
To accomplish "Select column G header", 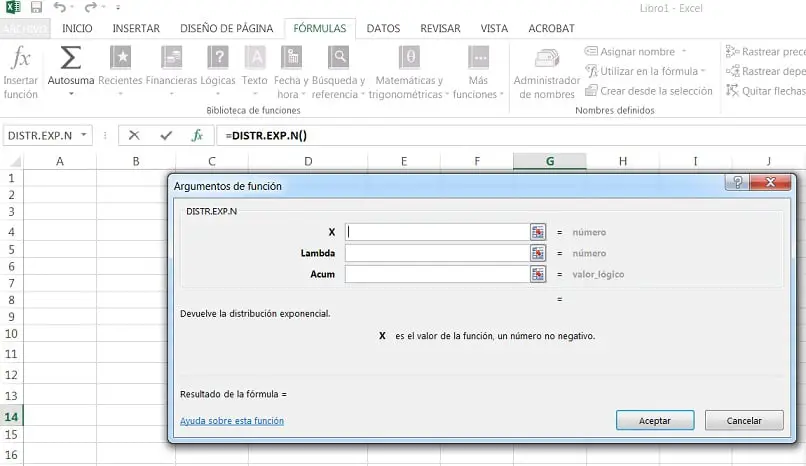I will tap(549, 161).
